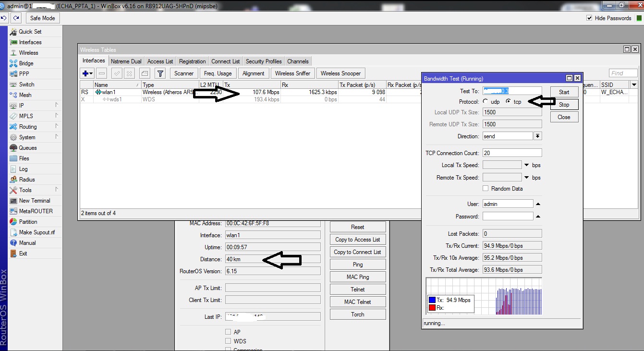Expand the IP submenu

point(36,106)
